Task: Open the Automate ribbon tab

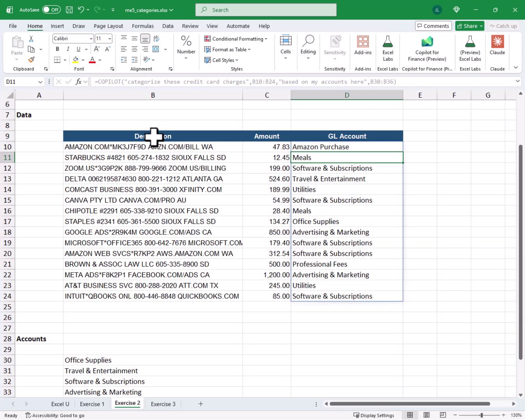Action: click(x=238, y=26)
